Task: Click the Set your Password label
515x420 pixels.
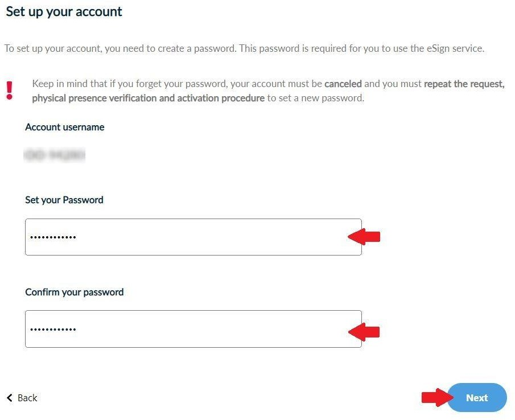Action: pos(64,200)
